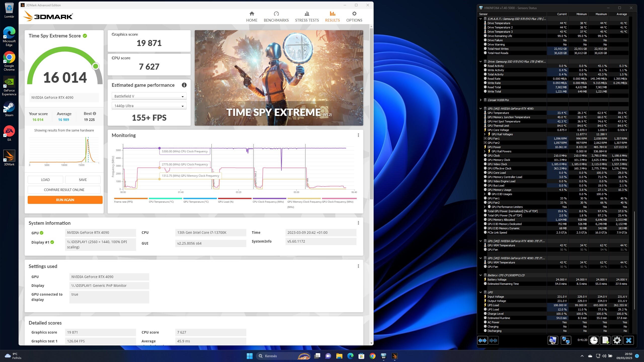
Task: Open the 1440p Ultra resolution dropdown
Action: [x=149, y=106]
